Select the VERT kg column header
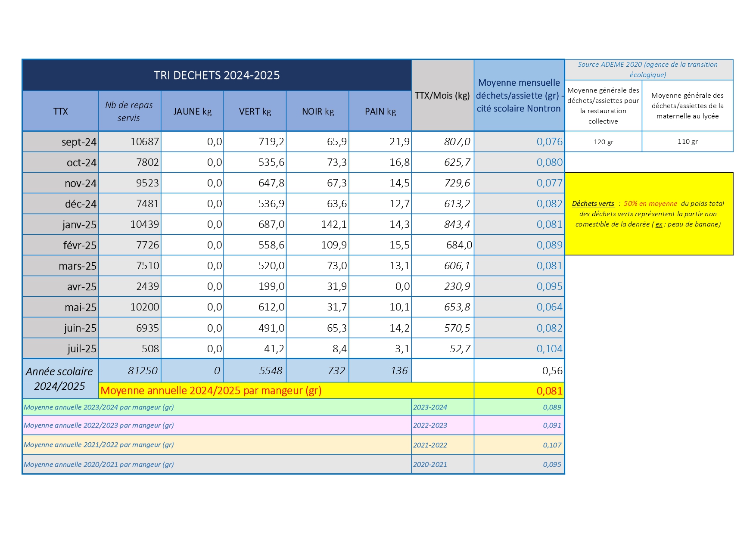This screenshot has width=756, height=534. pos(255,111)
